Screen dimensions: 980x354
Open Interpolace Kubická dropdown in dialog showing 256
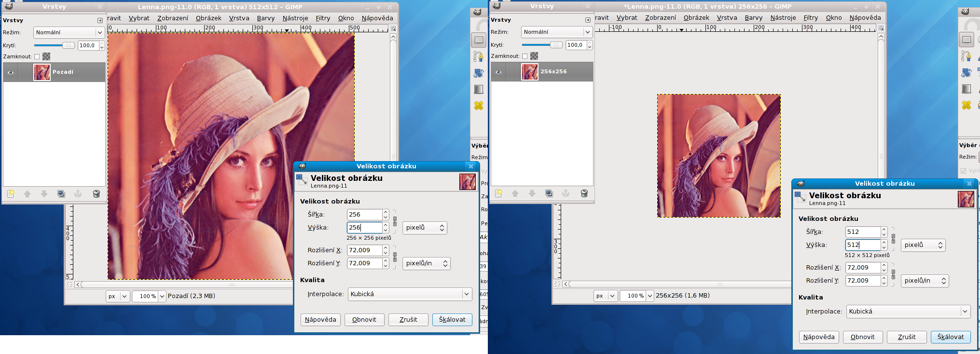410,294
